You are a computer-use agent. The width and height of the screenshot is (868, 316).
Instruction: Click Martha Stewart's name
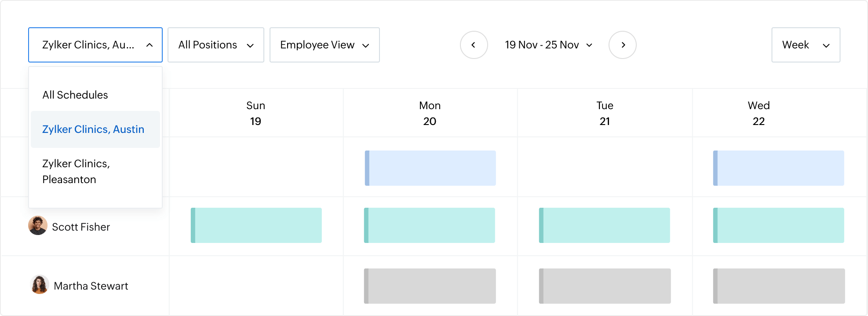90,286
